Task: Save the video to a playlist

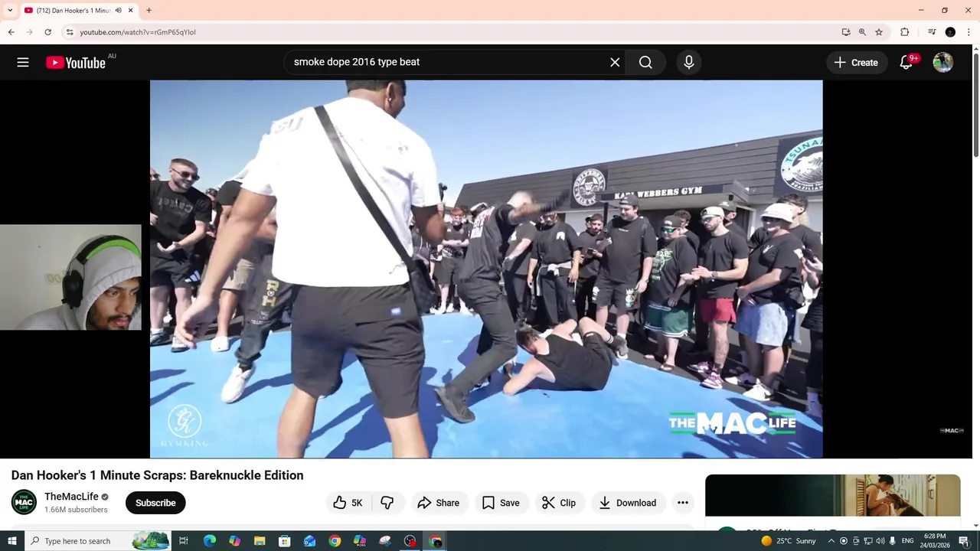Action: coord(501,503)
